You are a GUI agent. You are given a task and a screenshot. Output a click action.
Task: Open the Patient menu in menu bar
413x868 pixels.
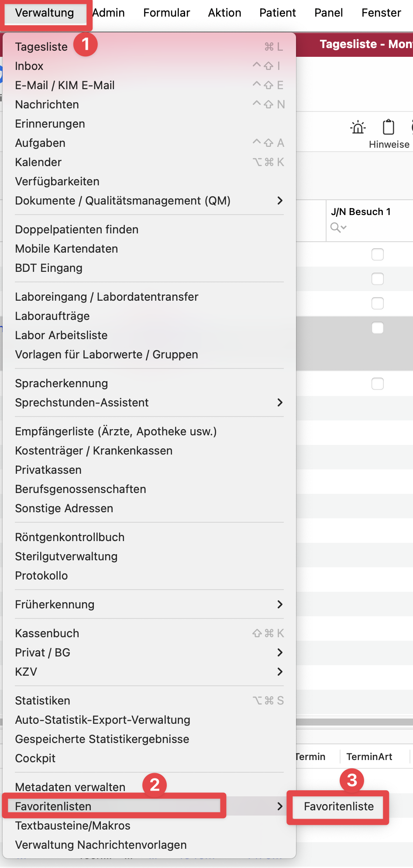click(277, 13)
